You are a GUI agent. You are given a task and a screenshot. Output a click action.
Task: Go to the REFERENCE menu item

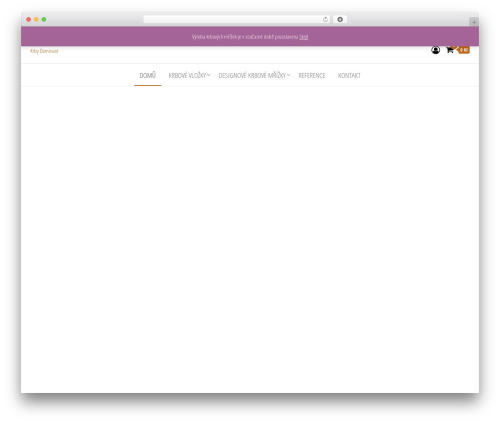point(312,75)
